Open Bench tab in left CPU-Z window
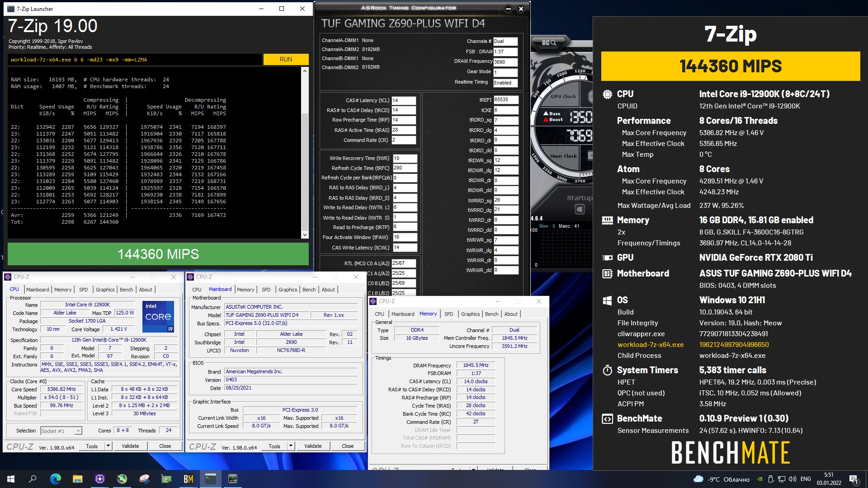Viewport: 868px width, 488px height. [x=127, y=290]
